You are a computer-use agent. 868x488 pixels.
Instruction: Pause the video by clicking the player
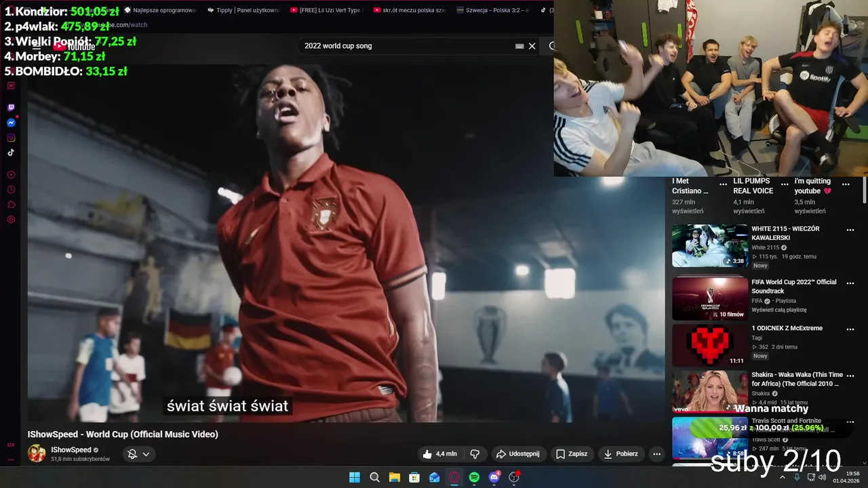tap(346, 244)
